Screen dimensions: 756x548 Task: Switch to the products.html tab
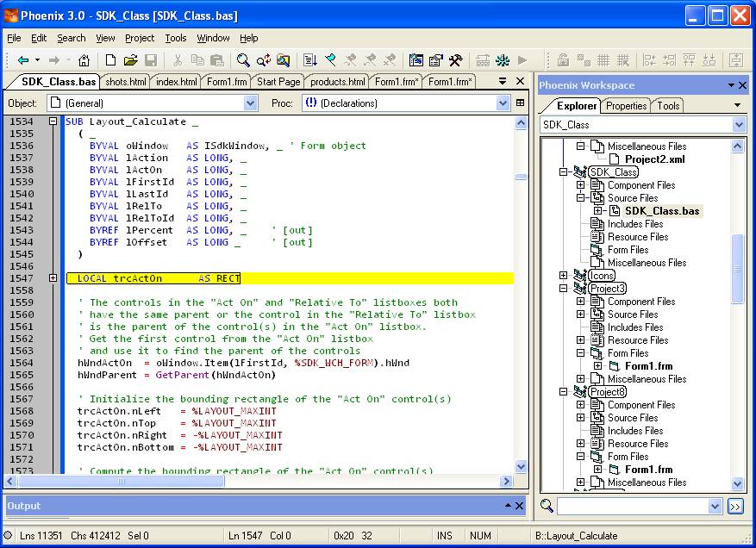tap(338, 82)
